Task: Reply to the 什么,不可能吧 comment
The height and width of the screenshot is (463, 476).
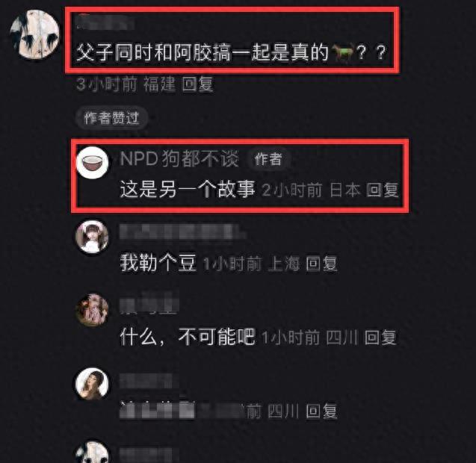Action: pos(380,337)
